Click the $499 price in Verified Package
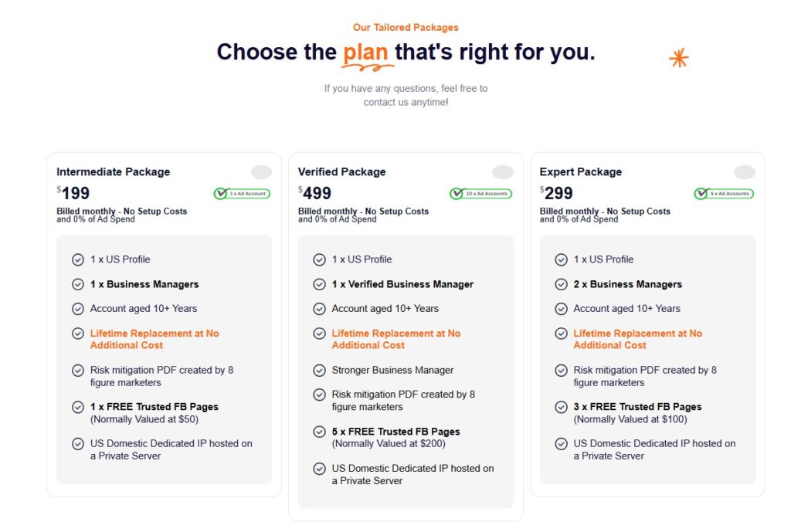The image size is (791, 532). (316, 193)
